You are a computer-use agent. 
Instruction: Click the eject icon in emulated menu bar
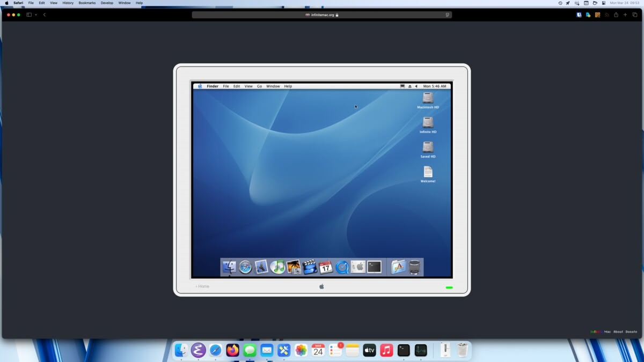tap(410, 86)
